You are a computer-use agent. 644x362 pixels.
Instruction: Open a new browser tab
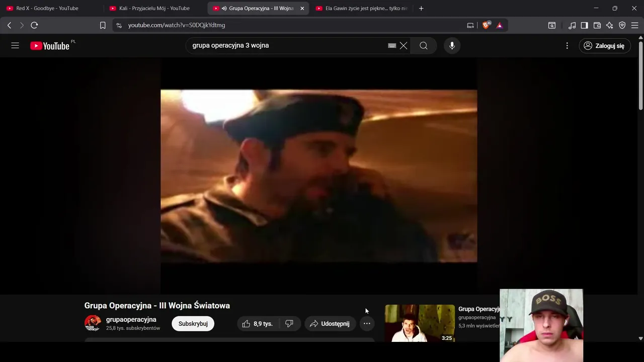tap(421, 8)
